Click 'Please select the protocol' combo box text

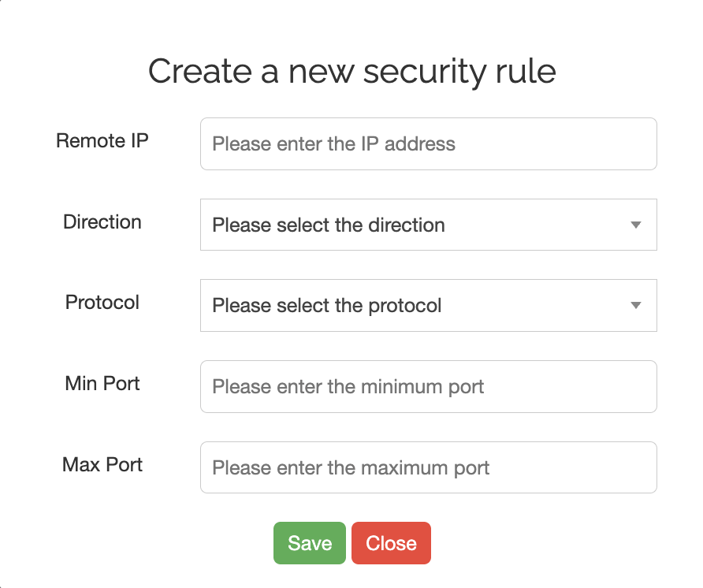click(327, 306)
